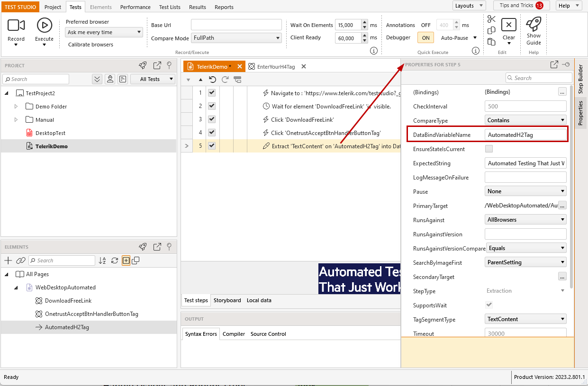
Task: Click the Properties panel vertical scrollbar
Action: [570, 187]
